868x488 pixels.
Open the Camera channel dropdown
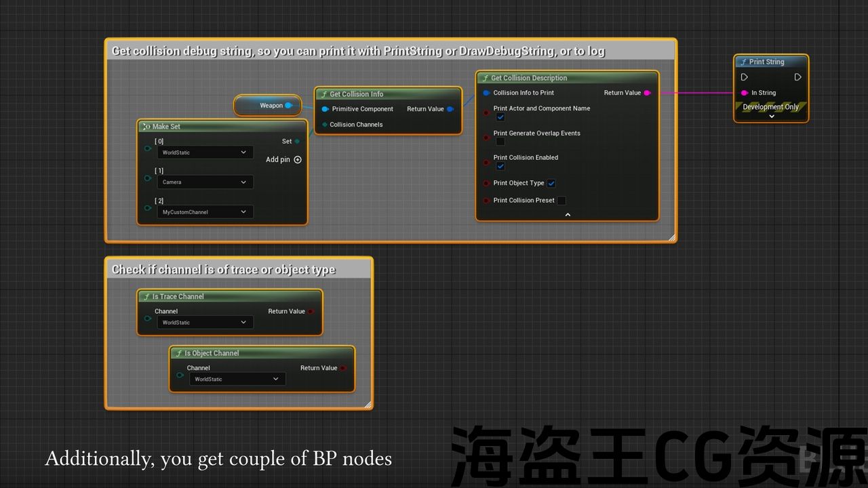click(x=205, y=182)
